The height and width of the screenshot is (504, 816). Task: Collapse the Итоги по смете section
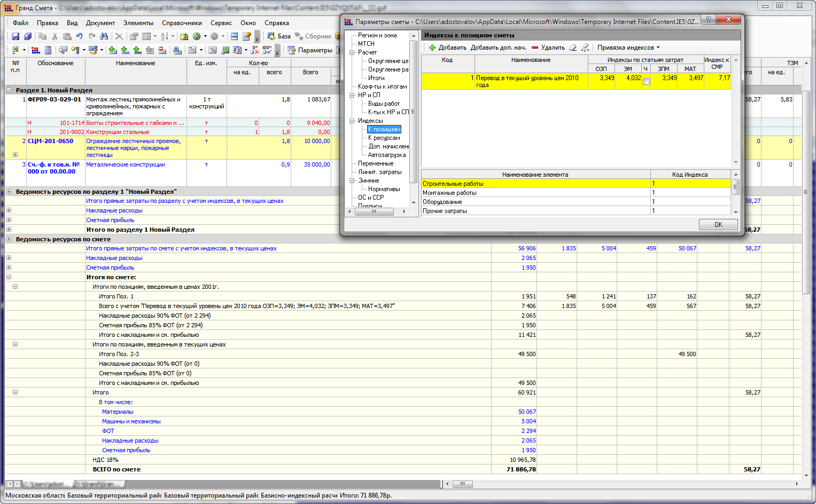pyautogui.click(x=9, y=277)
